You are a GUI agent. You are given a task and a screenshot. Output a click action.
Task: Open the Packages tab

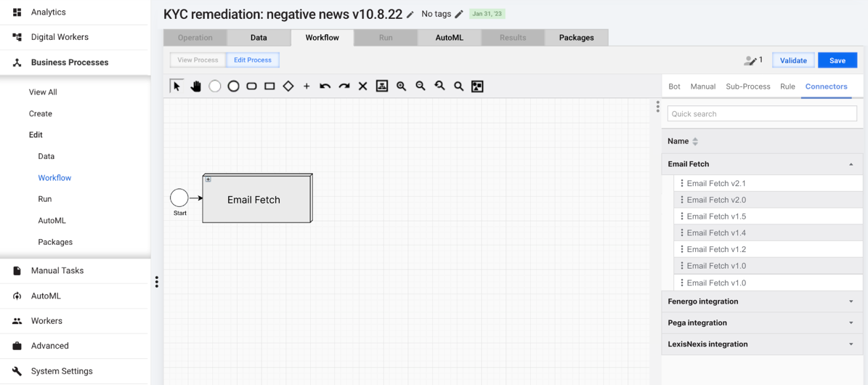pyautogui.click(x=576, y=38)
